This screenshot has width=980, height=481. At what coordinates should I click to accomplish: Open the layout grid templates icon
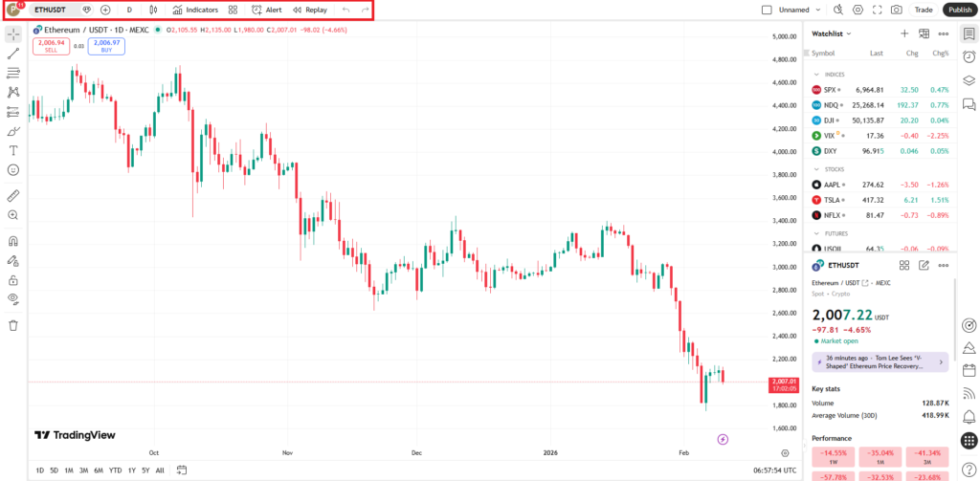[x=233, y=10]
